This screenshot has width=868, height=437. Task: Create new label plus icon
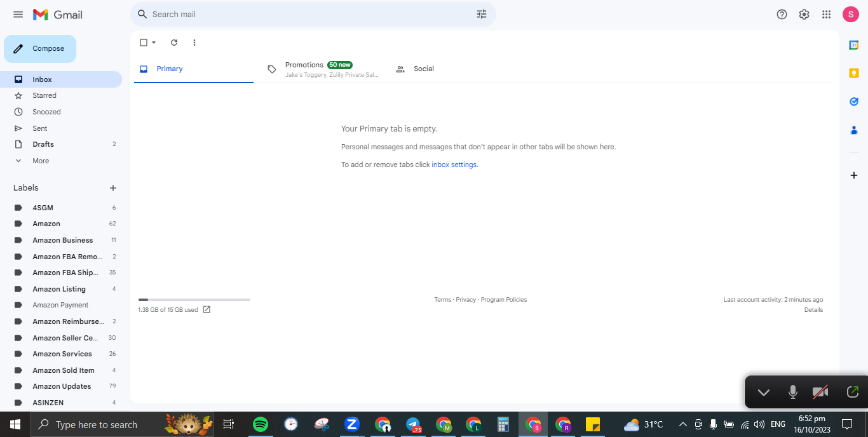pyautogui.click(x=113, y=188)
